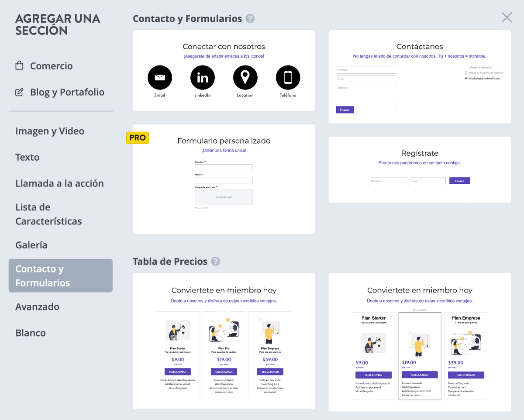
Task: Choose the Formulario personalizado PRO template
Action: [224, 179]
